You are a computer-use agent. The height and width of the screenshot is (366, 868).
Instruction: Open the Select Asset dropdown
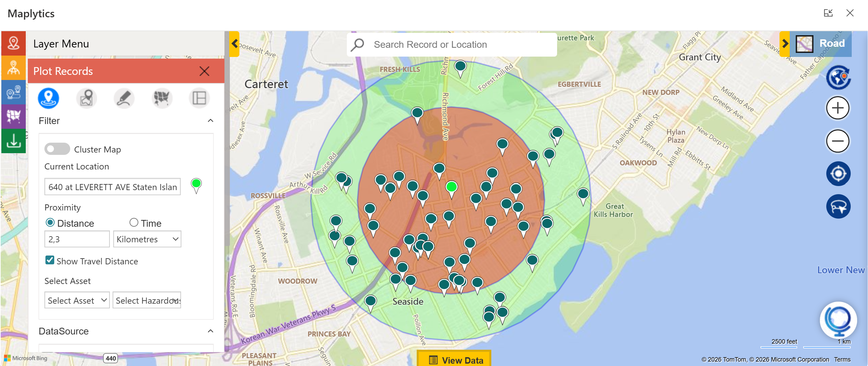tap(77, 300)
